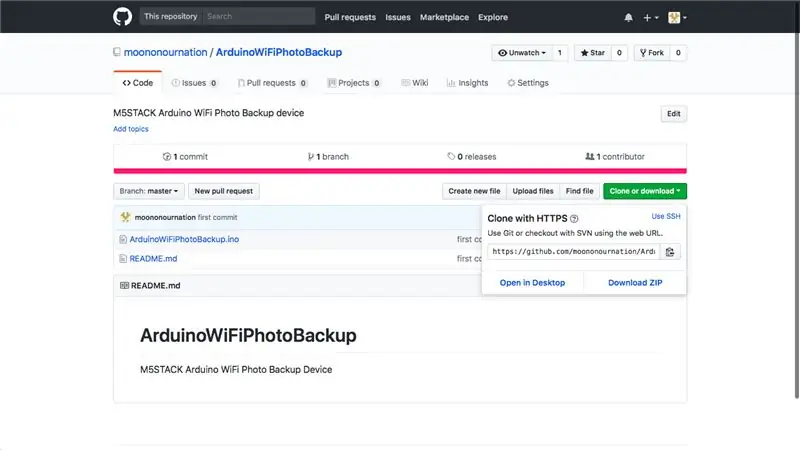
Task: Select the ArduinoWiFiPhotoBackup.ino file icon
Action: coord(123,239)
